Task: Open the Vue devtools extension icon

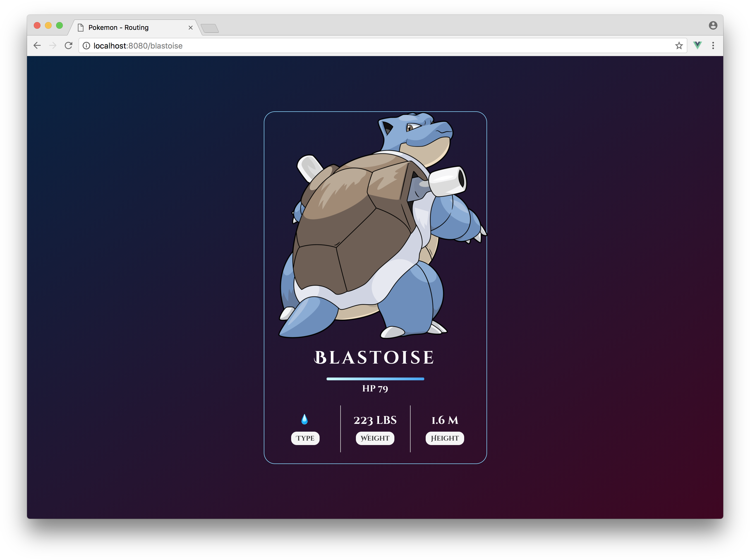Action: pyautogui.click(x=698, y=45)
